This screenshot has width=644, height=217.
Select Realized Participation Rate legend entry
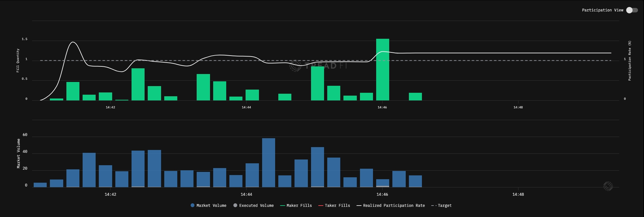click(390, 206)
